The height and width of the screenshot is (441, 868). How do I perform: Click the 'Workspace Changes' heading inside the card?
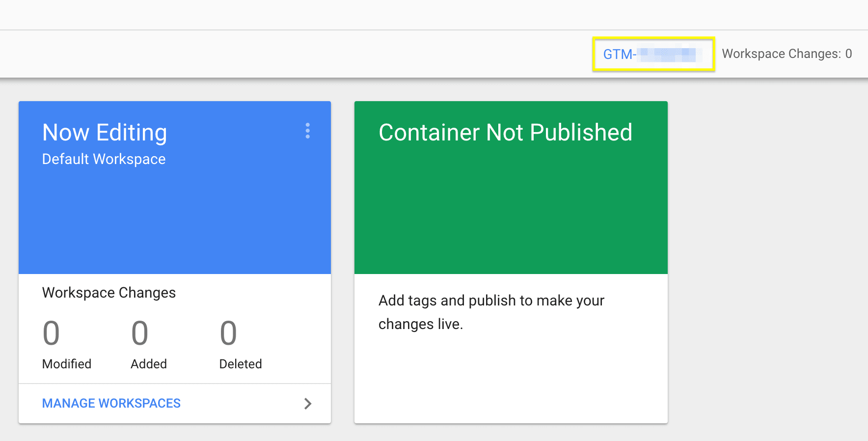click(109, 293)
